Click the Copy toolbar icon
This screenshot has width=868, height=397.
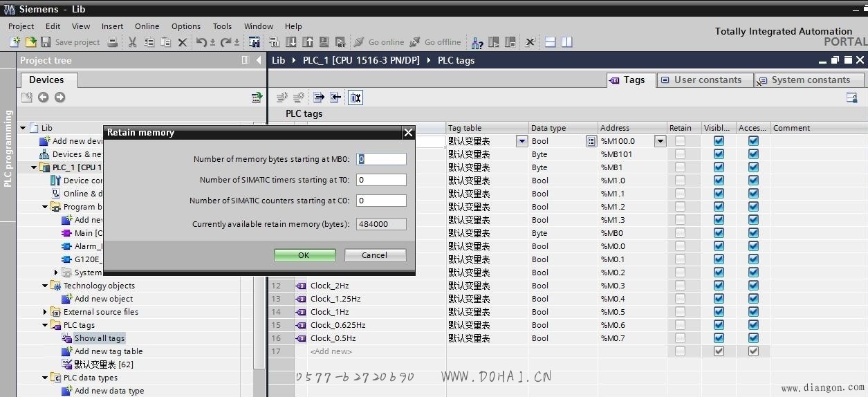point(149,42)
